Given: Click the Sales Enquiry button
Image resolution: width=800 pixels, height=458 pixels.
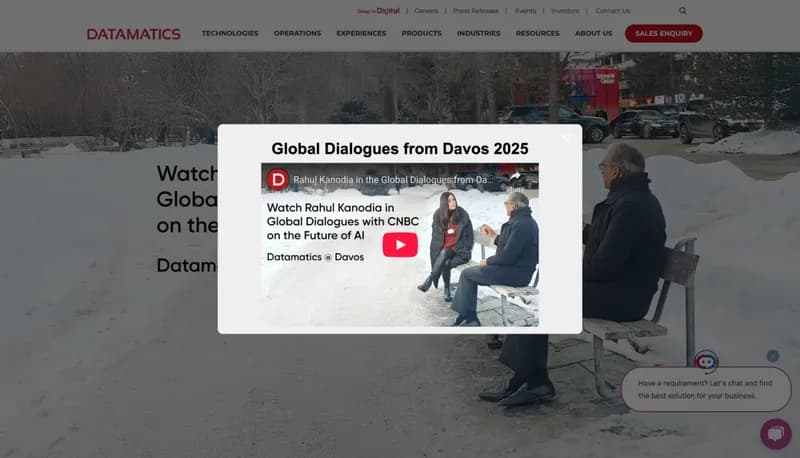Looking at the screenshot, I should (664, 34).
